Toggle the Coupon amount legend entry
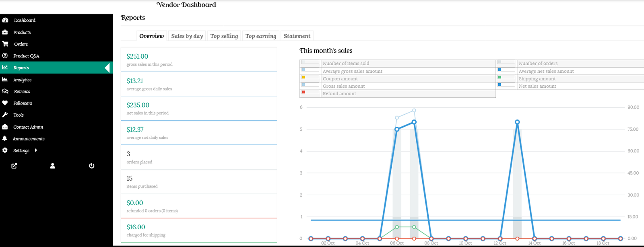The width and height of the screenshot is (644, 247). 340,79
